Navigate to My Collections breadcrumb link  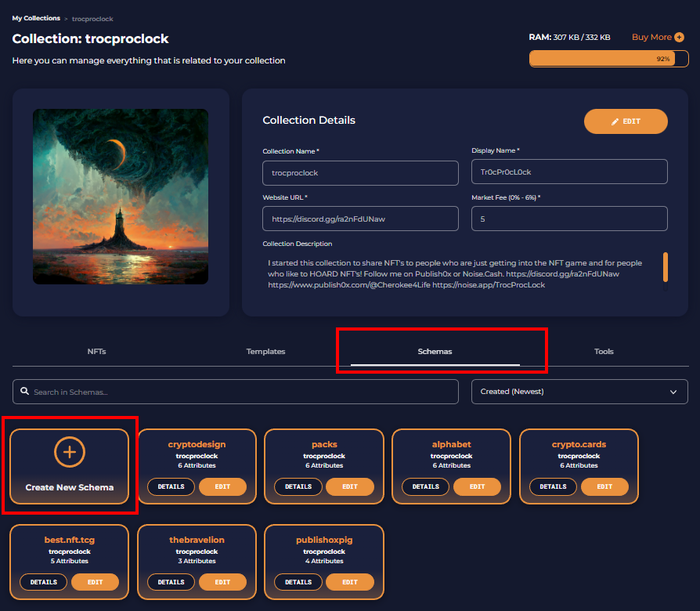[36, 18]
